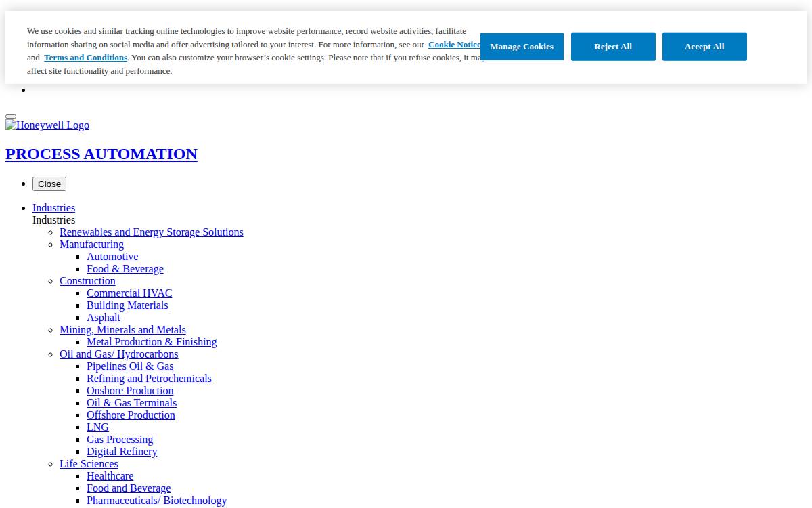Click the Close button

[49, 184]
